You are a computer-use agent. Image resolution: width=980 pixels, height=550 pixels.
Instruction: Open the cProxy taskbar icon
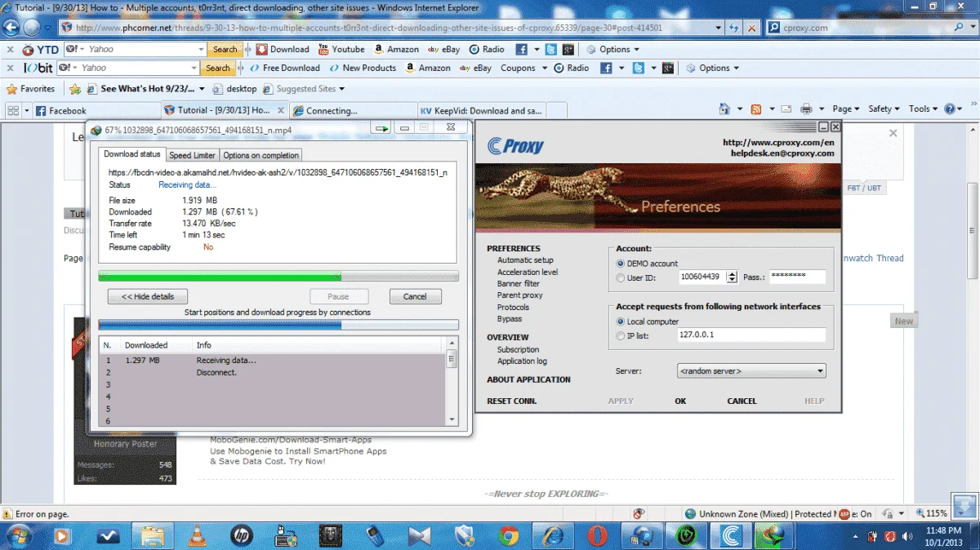(x=732, y=536)
